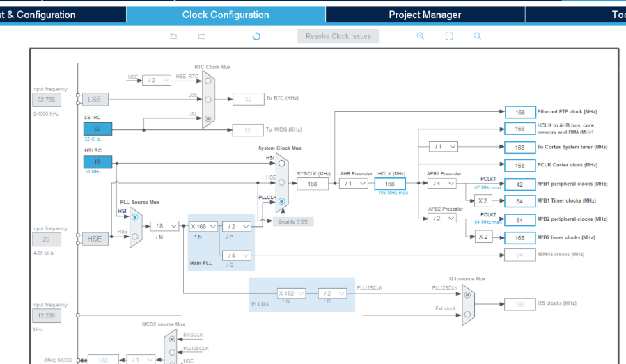Click APB1 Timer clocks value 84
Image resolution: width=626 pixels, height=364 pixels.
click(x=520, y=201)
